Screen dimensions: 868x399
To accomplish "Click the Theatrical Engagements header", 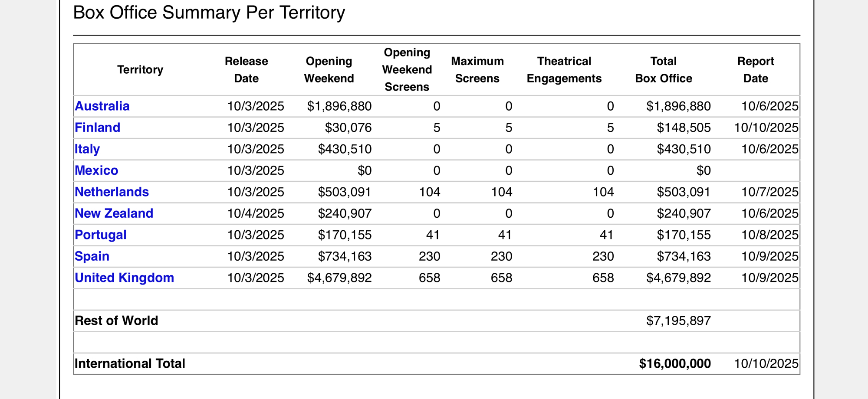I will point(564,69).
